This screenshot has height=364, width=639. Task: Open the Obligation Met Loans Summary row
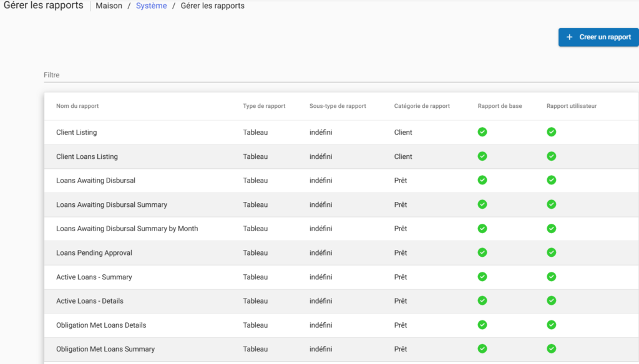[105, 349]
